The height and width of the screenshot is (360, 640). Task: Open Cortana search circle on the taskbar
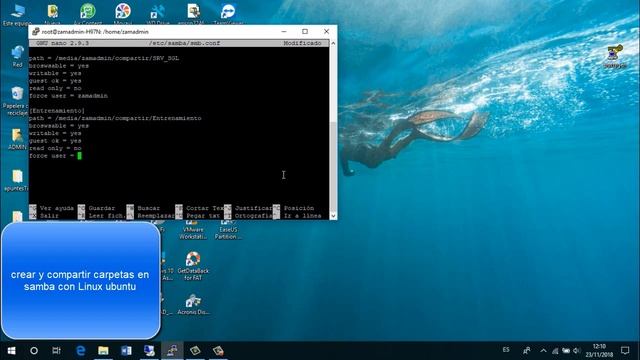(x=34, y=351)
